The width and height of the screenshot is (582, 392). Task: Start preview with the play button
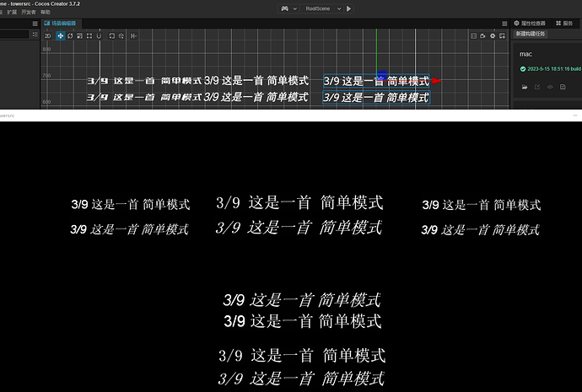tap(348, 8)
